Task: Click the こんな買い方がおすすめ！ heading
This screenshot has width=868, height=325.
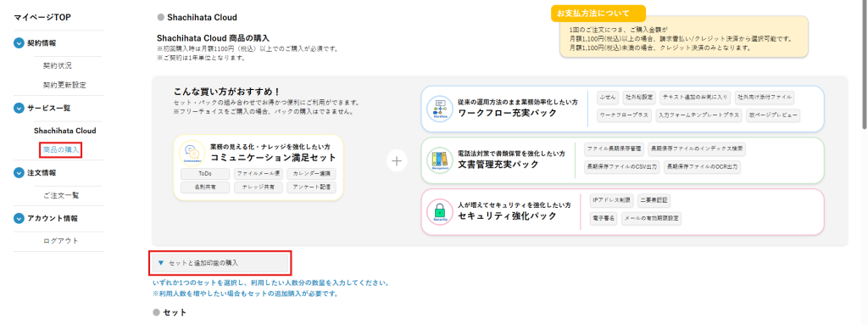Action: click(x=227, y=92)
